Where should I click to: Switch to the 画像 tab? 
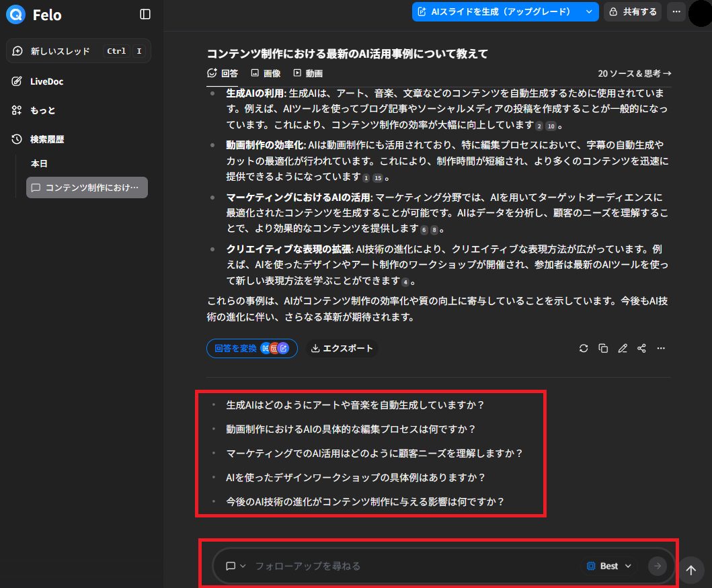pyautogui.click(x=266, y=73)
